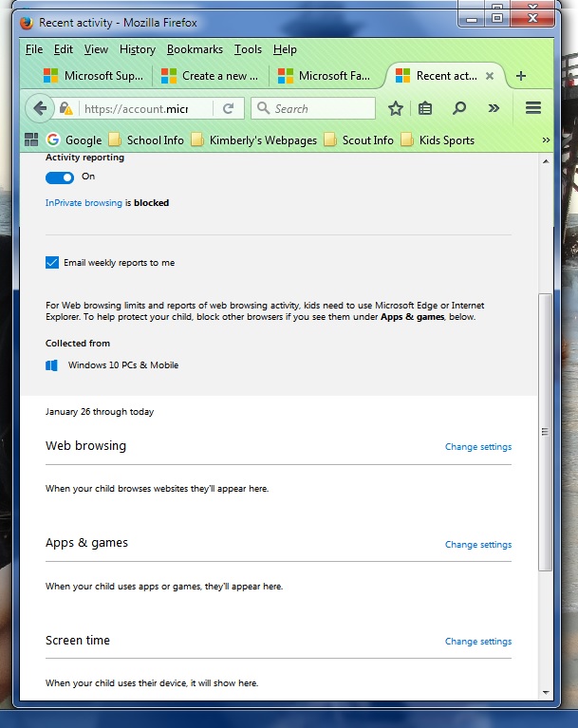
Task: Click the Collected from label
Action: point(78,343)
